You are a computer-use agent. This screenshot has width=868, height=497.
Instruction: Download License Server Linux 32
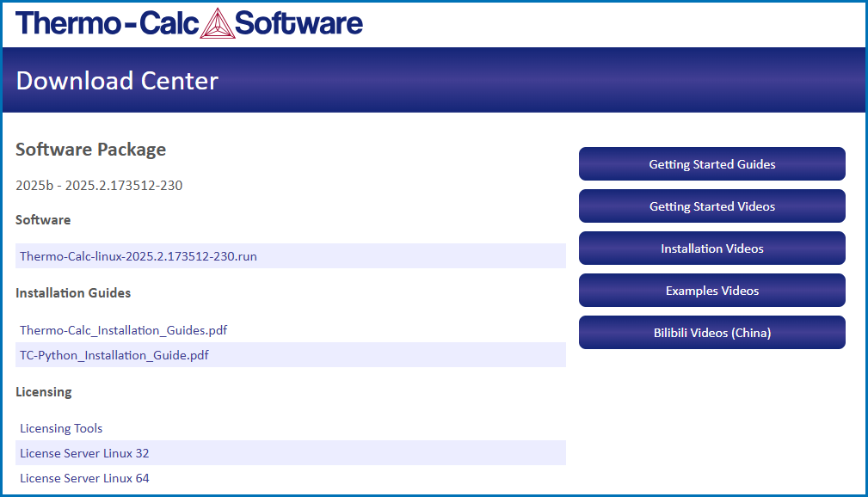84,453
